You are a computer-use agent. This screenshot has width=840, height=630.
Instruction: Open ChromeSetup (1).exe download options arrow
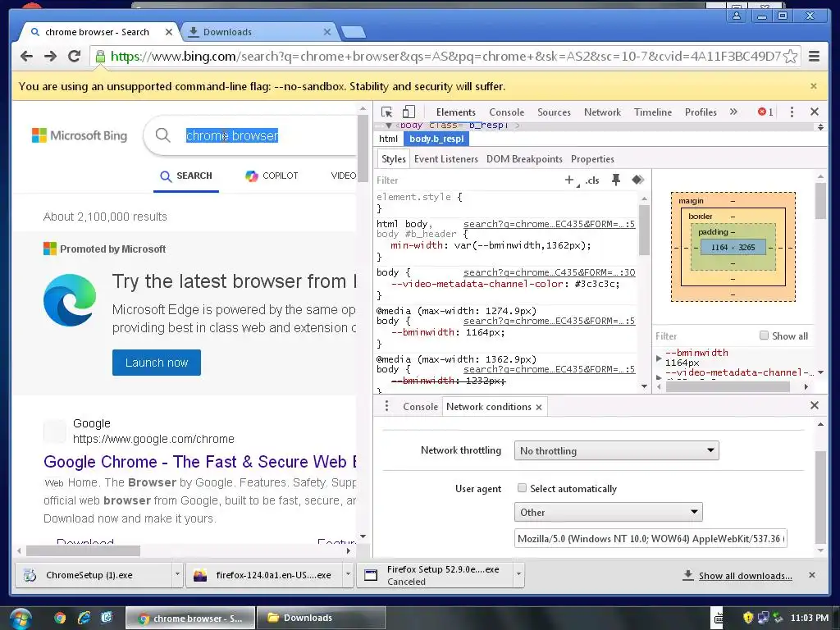[x=177, y=574]
